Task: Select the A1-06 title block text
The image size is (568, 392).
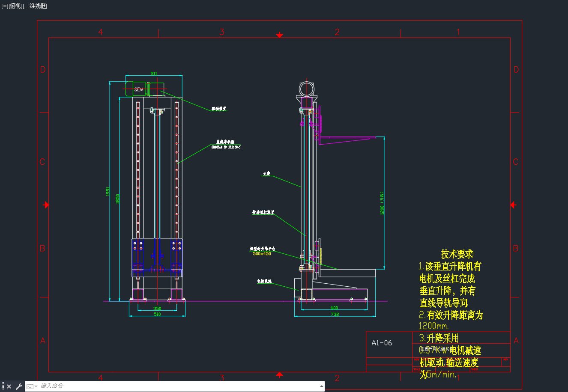Action: [x=382, y=343]
